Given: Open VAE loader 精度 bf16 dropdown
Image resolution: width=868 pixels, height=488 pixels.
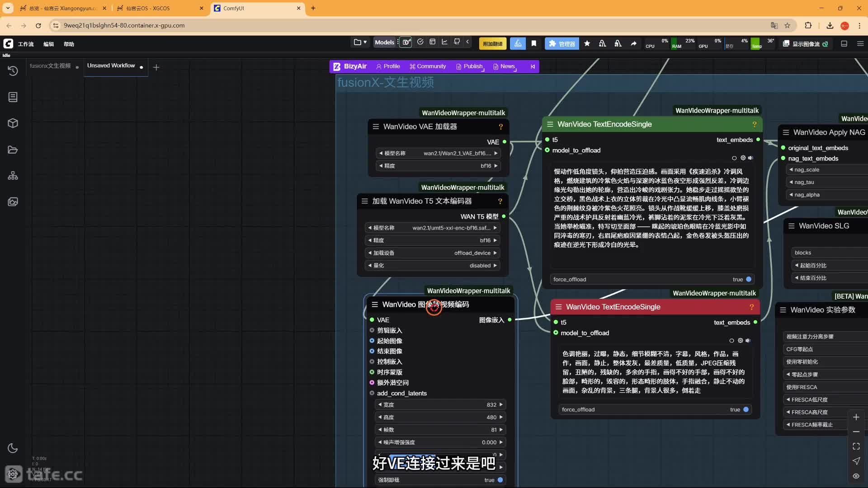Looking at the screenshot, I should tap(438, 166).
